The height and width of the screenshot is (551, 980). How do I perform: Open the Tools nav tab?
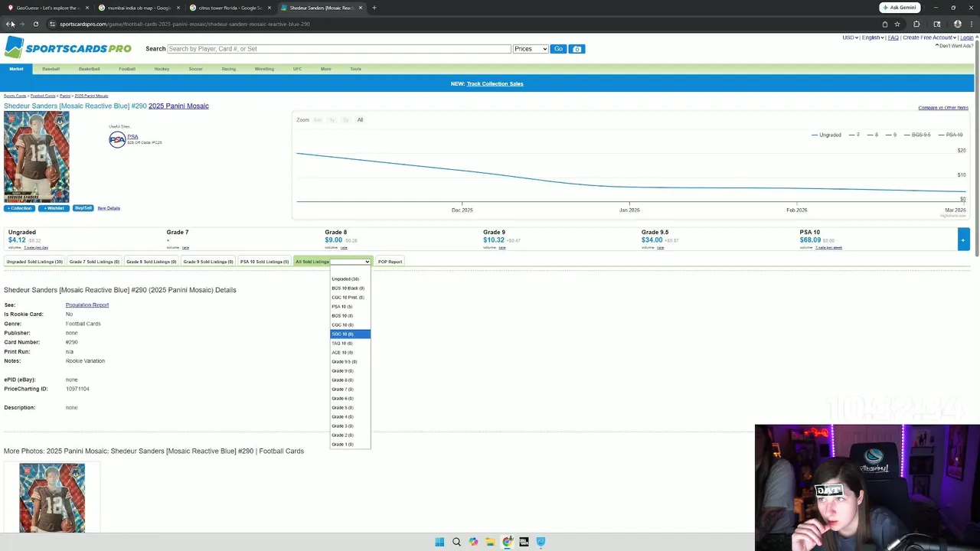355,69
